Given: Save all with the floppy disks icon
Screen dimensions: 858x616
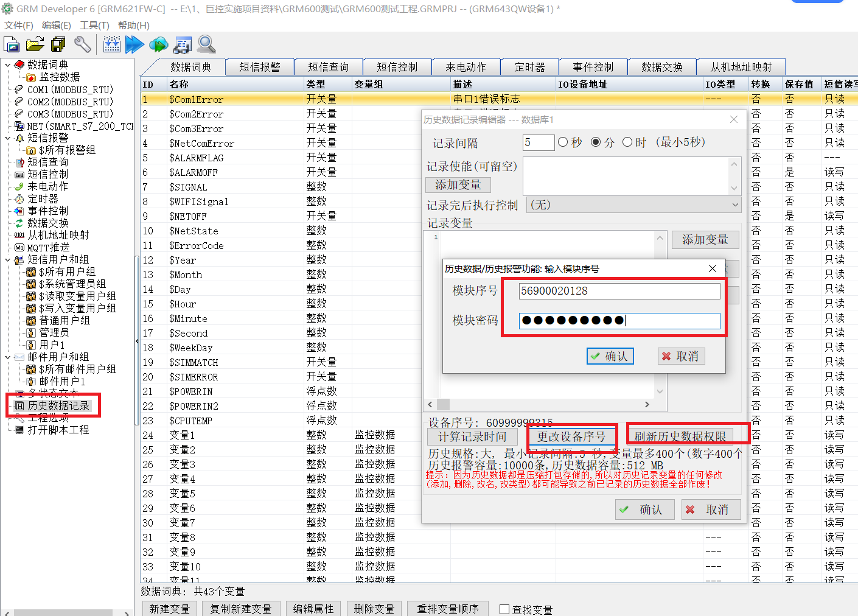Looking at the screenshot, I should 58,44.
